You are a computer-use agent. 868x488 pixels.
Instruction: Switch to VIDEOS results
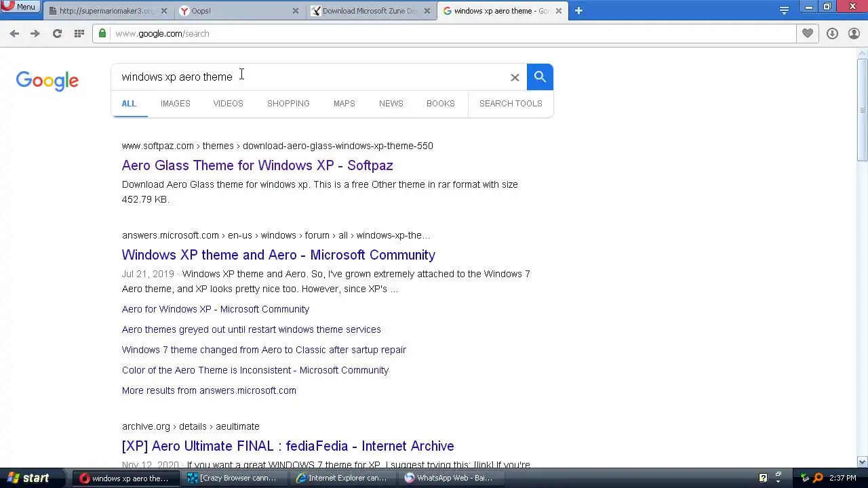(x=228, y=104)
